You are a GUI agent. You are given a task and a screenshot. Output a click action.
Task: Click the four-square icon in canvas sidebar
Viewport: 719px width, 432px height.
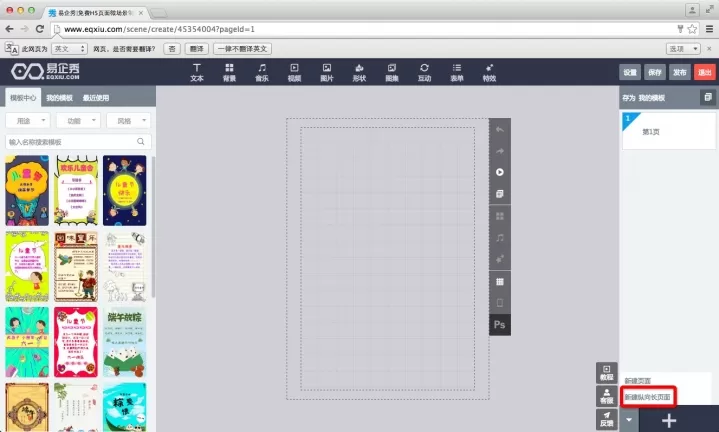click(500, 216)
